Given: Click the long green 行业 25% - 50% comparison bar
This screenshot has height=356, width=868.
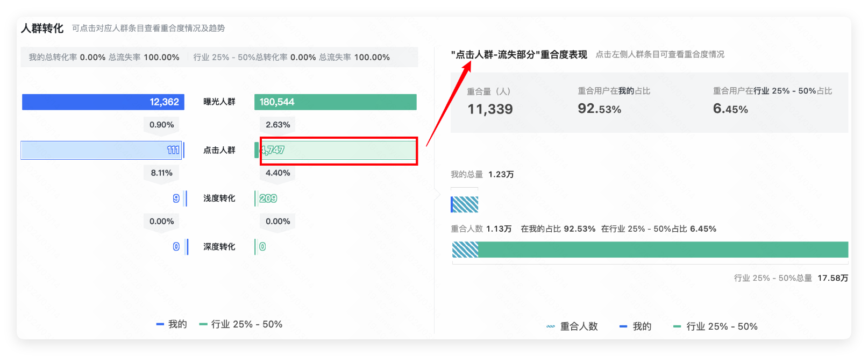Looking at the screenshot, I should [x=661, y=250].
